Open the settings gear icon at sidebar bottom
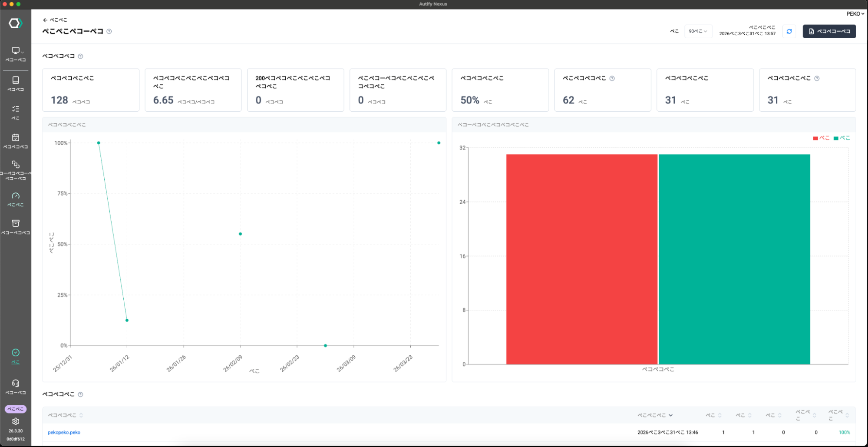Viewport: 868px width, 447px height. [16, 421]
